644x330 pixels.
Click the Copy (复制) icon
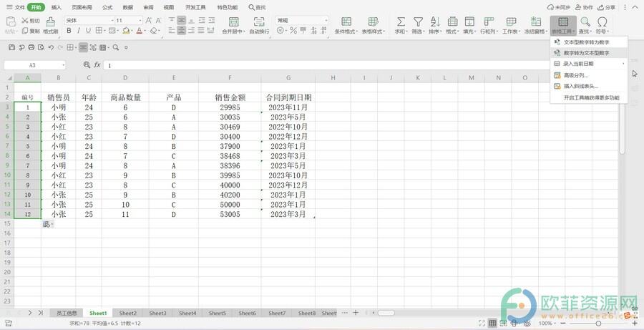pyautogui.click(x=24, y=31)
